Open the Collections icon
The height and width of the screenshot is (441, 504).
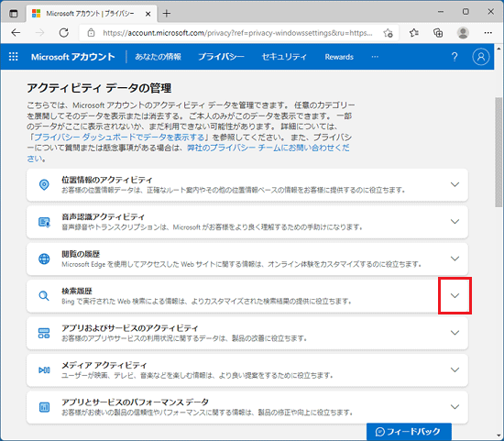[x=438, y=33]
